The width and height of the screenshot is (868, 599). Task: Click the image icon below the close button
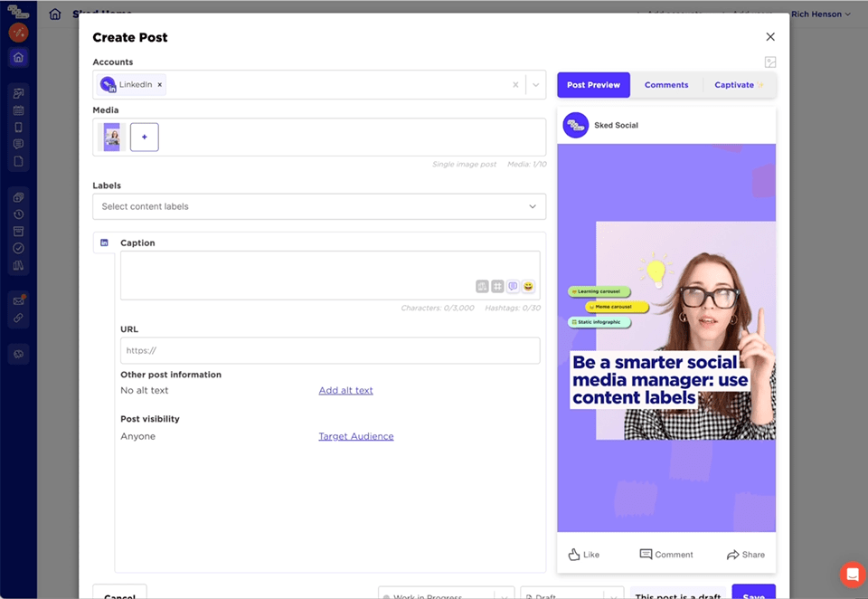pos(770,62)
